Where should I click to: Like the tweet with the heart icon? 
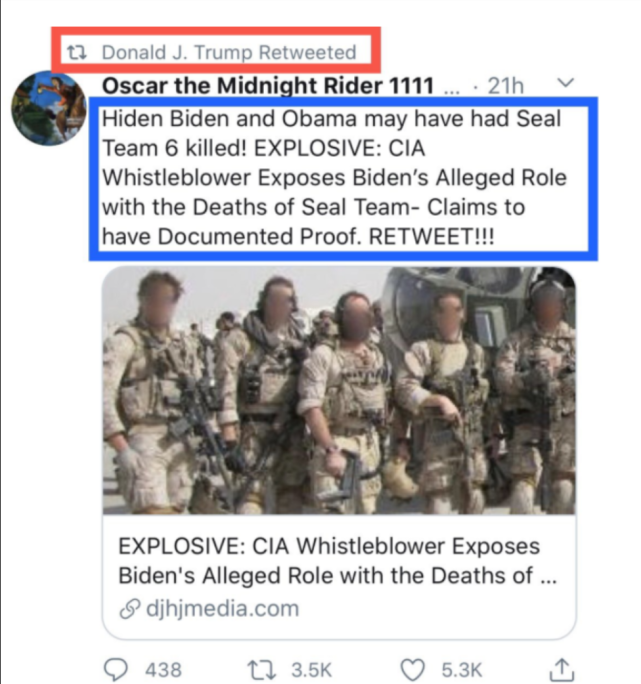point(410,667)
